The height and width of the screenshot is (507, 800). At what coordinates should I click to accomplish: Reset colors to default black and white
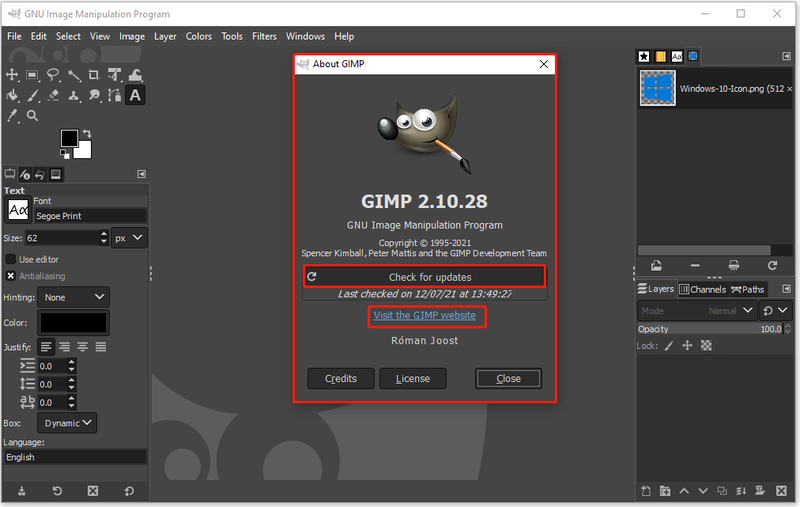click(x=65, y=154)
